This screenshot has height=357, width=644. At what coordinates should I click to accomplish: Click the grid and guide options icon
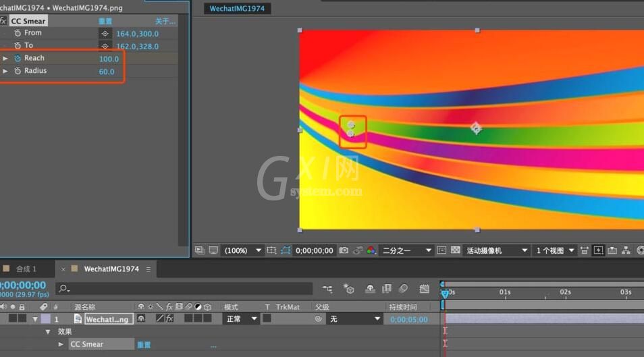(271, 250)
